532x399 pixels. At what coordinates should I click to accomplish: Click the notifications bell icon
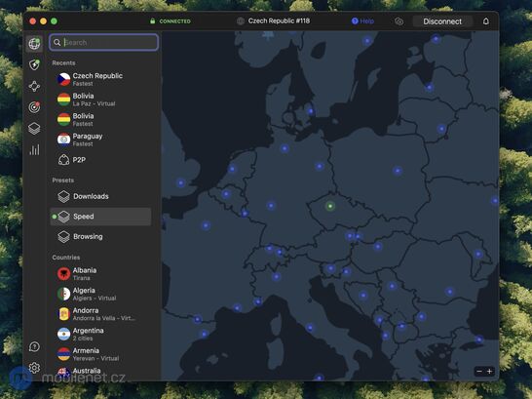click(486, 21)
